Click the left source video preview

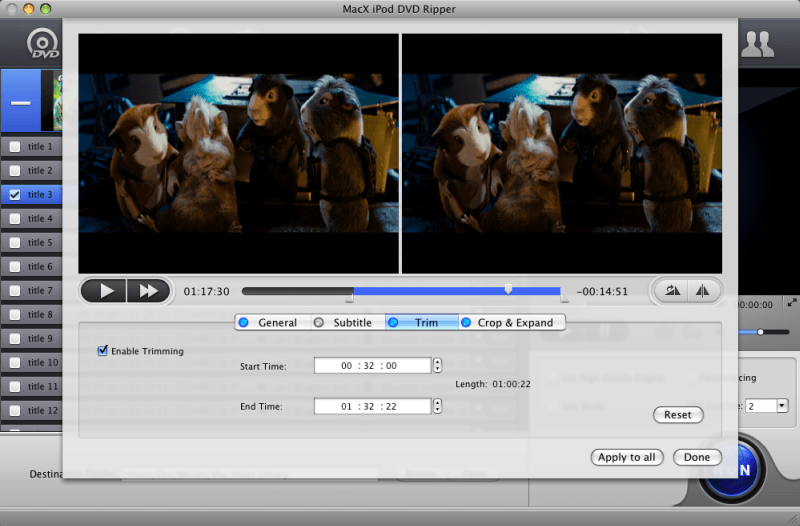click(239, 154)
